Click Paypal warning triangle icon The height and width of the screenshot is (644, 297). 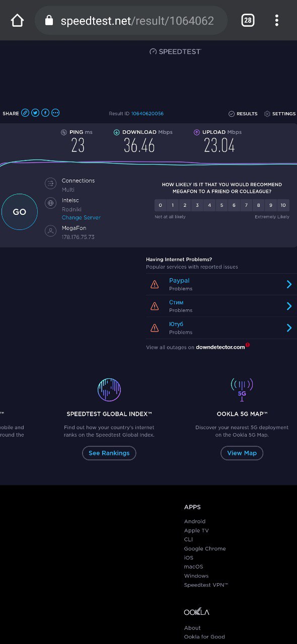click(x=155, y=285)
